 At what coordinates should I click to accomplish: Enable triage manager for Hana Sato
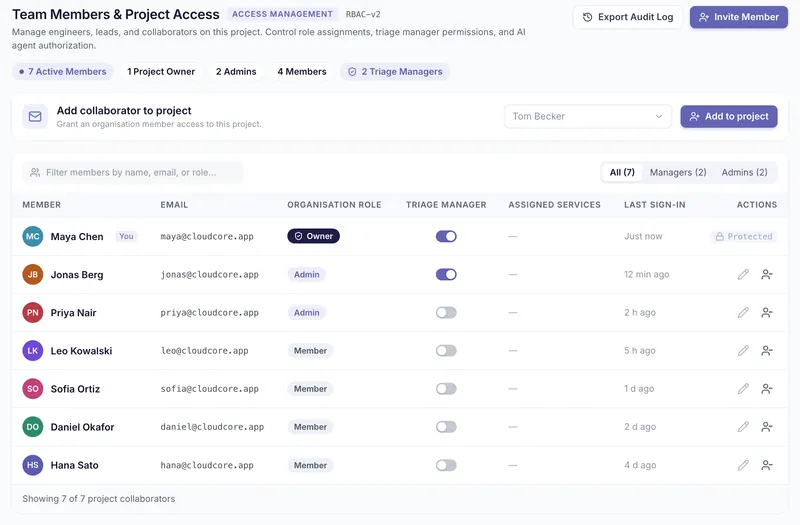[x=446, y=465]
